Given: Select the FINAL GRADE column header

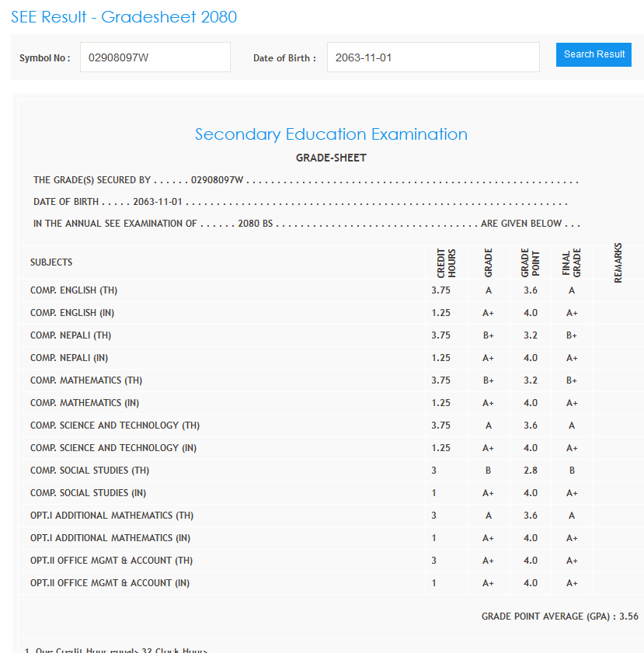Looking at the screenshot, I should pyautogui.click(x=571, y=263).
